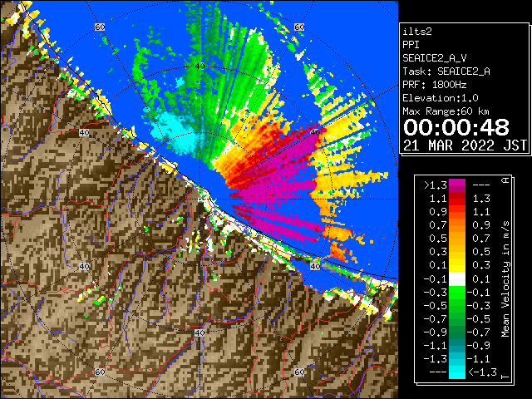
Task: Click the 40 range label due north of radar
Action: pyautogui.click(x=199, y=66)
